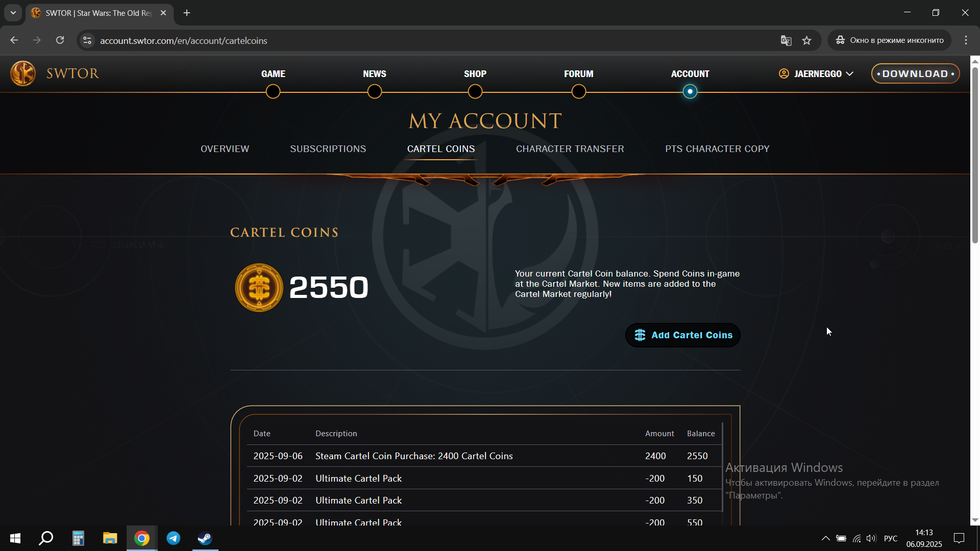
Task: Click the user profile avatar icon
Action: [784, 74]
